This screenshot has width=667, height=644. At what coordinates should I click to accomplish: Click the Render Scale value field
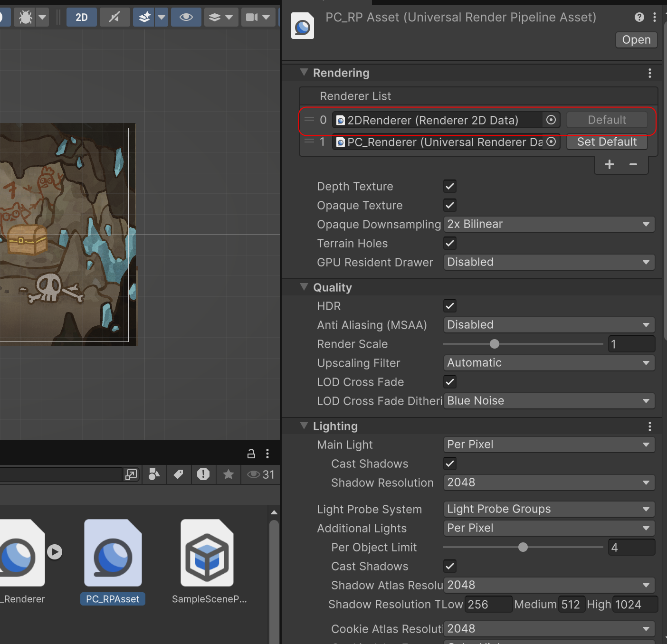[631, 344]
